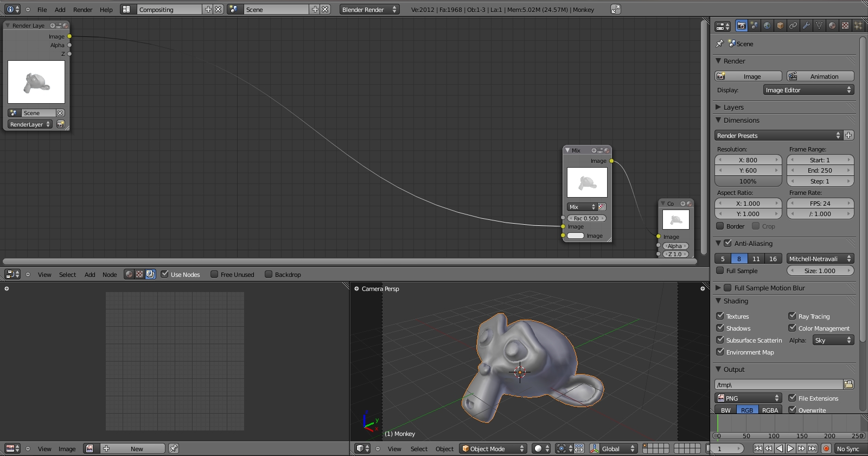Image resolution: width=868 pixels, height=456 pixels.
Task: Open the Display Image Editor dropdown
Action: 808,90
